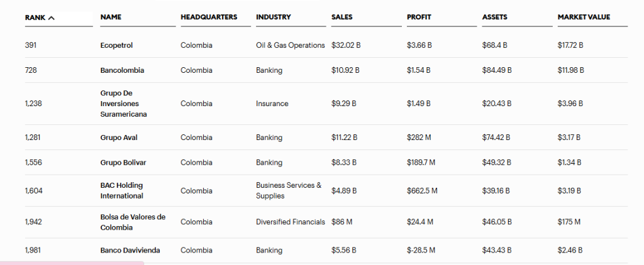Open Grupo De Inversiones Suramericana entry
The width and height of the screenshot is (644, 265).
coord(124,104)
